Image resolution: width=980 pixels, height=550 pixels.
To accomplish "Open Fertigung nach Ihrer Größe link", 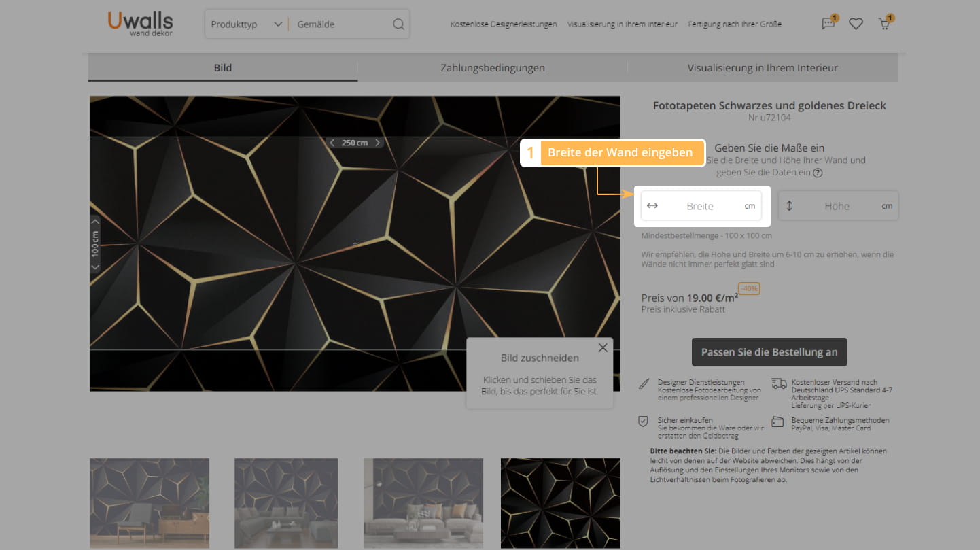I will 735,24.
